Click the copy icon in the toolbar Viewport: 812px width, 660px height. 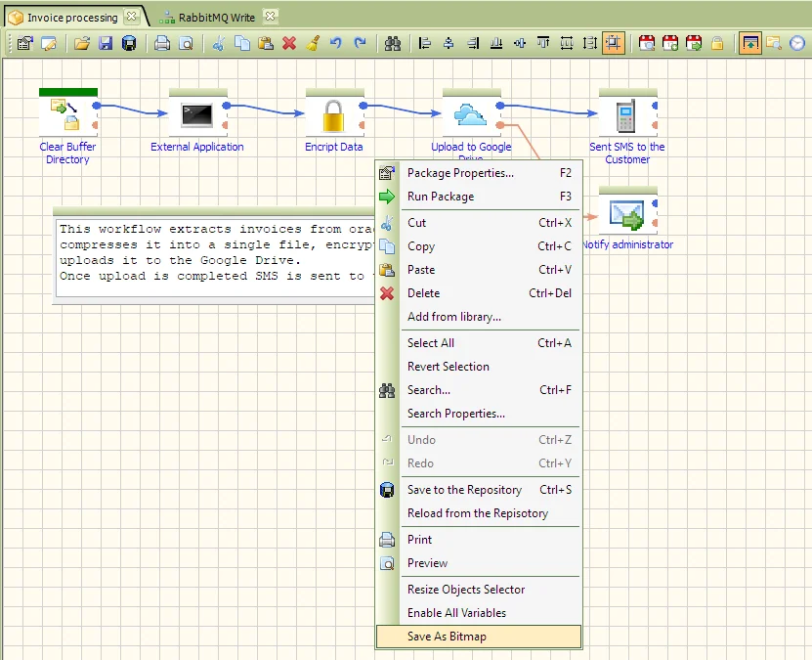(241, 43)
